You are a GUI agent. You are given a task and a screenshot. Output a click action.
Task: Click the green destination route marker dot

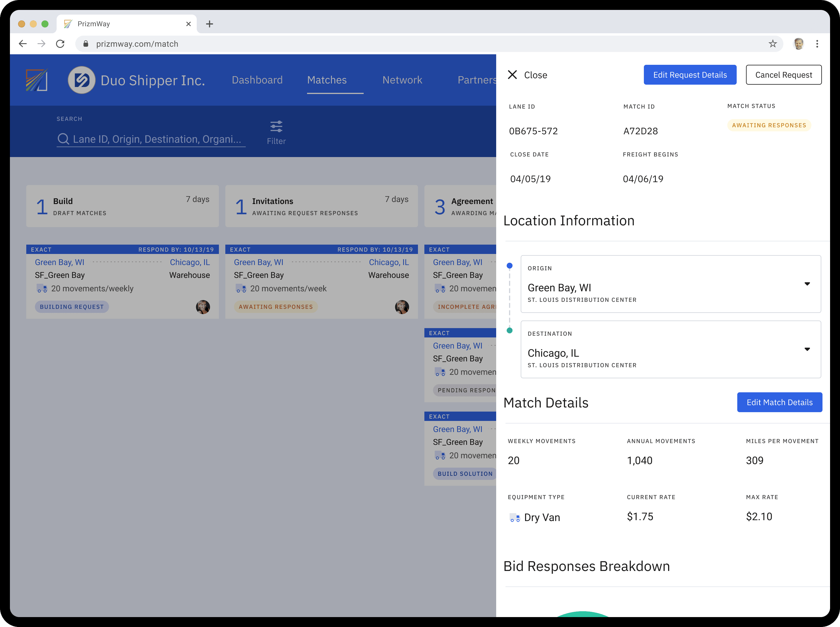tap(510, 331)
